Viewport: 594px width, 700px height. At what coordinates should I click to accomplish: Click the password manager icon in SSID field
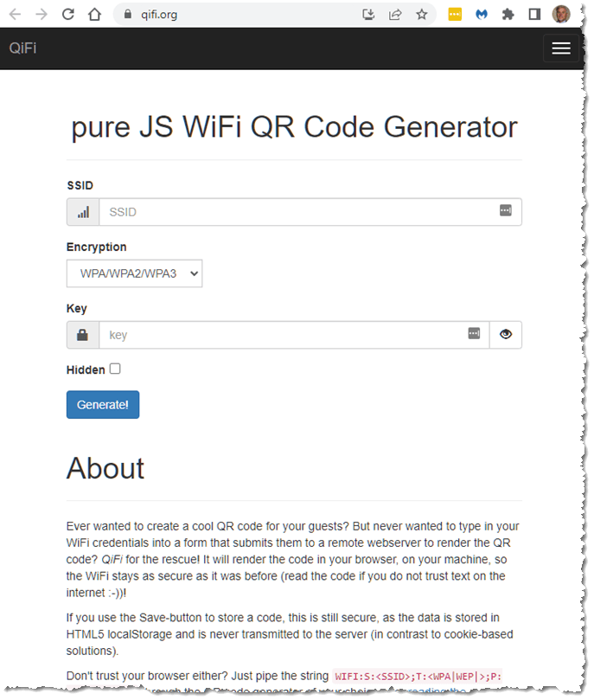(x=506, y=211)
